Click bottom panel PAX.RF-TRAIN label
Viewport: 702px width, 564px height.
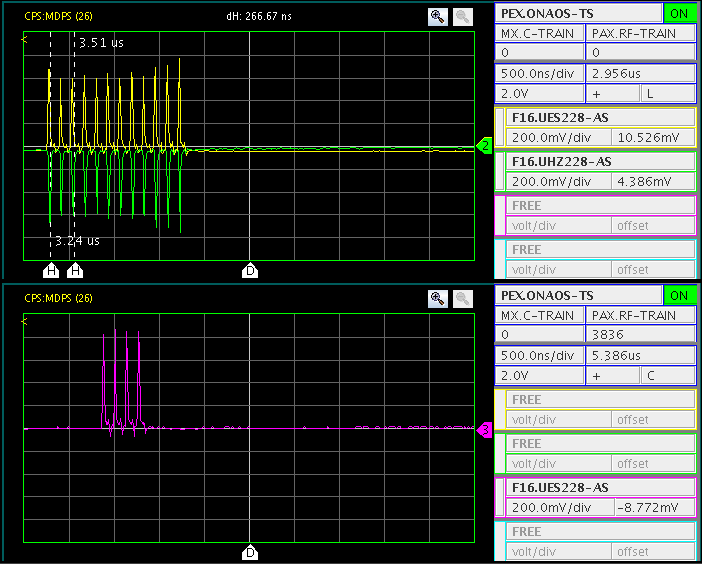(641, 316)
